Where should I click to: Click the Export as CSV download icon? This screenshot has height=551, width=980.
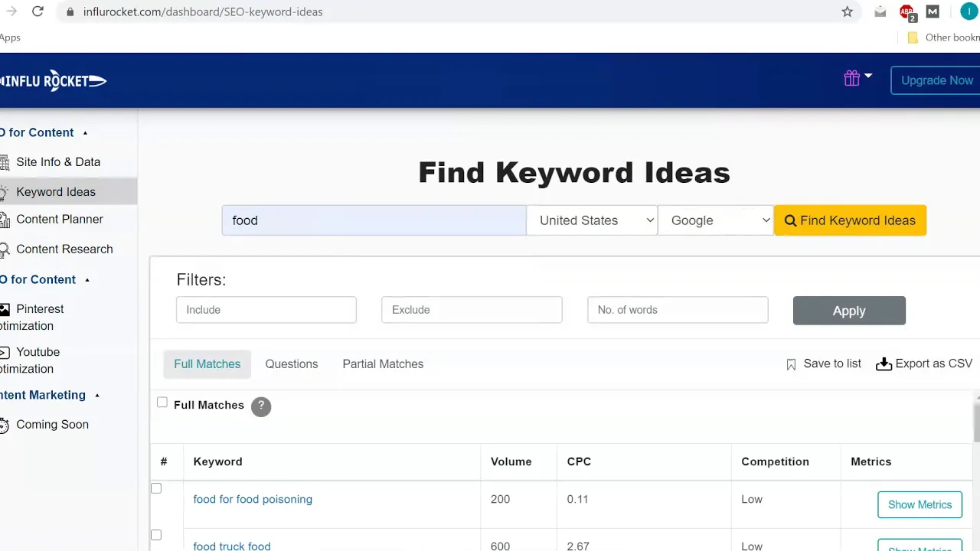(884, 364)
